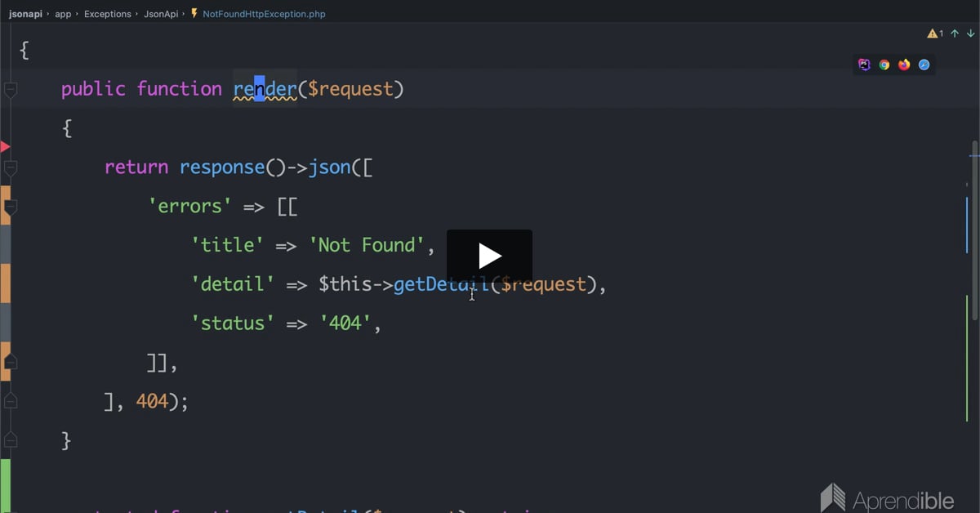Open file in Firefox browser icon
The width and height of the screenshot is (980, 513).
click(904, 65)
